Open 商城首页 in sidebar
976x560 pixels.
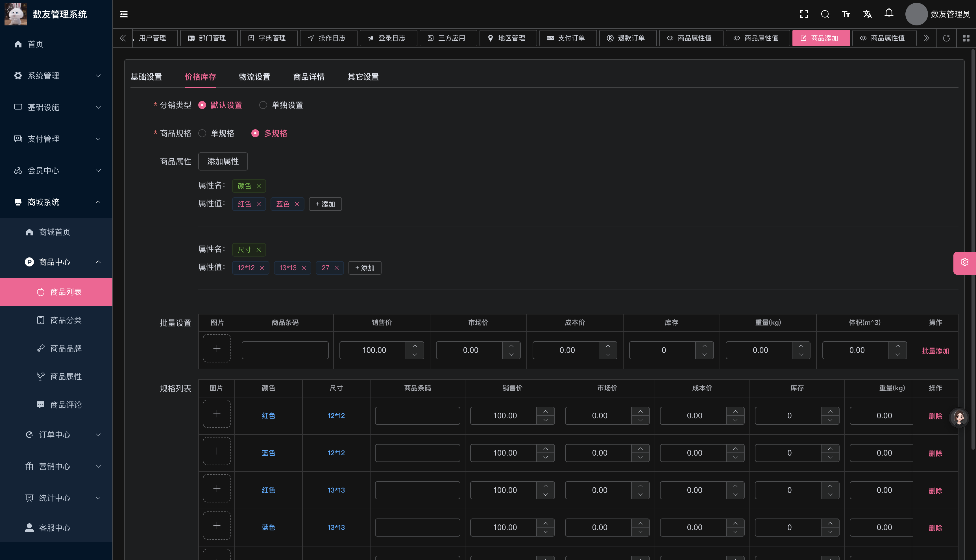click(56, 232)
